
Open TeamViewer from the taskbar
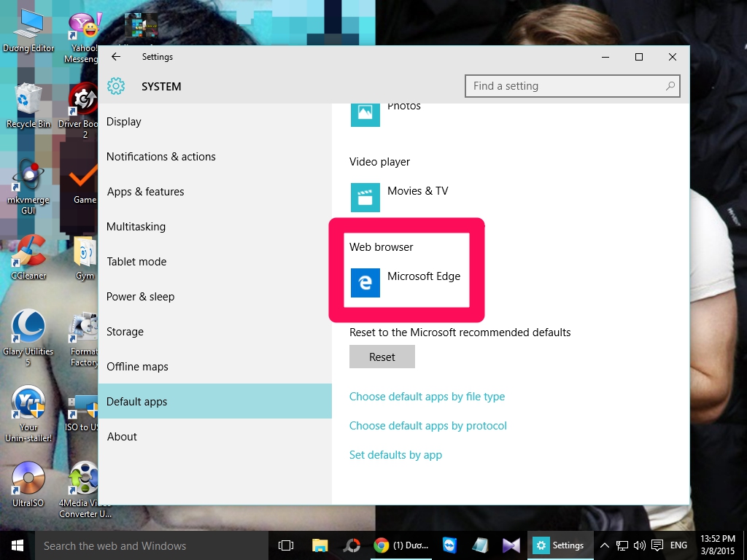tap(449, 545)
